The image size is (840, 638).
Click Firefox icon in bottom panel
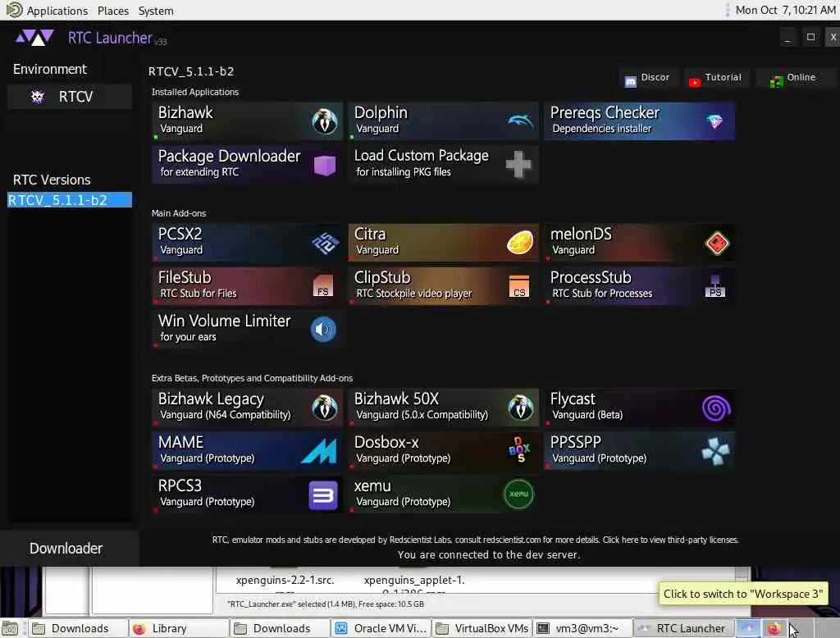tap(774, 628)
